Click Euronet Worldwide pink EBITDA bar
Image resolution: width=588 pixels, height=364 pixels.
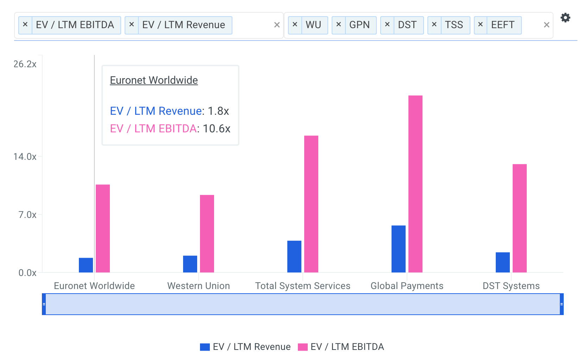point(103,228)
